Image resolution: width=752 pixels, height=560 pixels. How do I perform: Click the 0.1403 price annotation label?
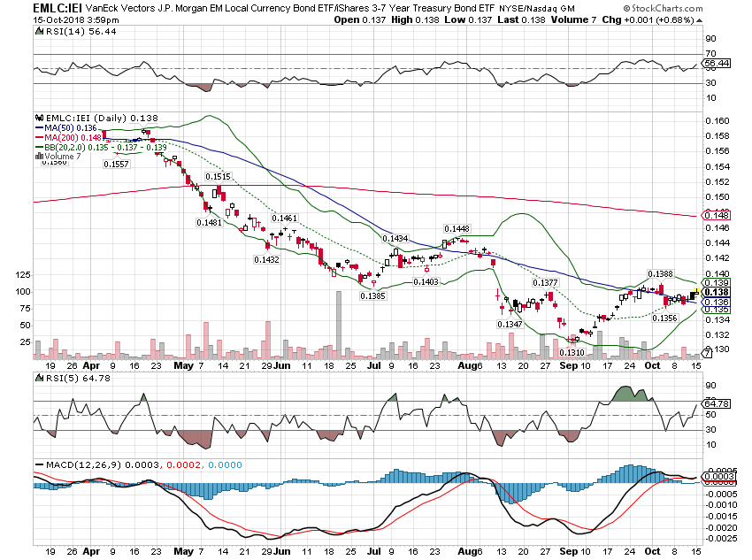426,282
